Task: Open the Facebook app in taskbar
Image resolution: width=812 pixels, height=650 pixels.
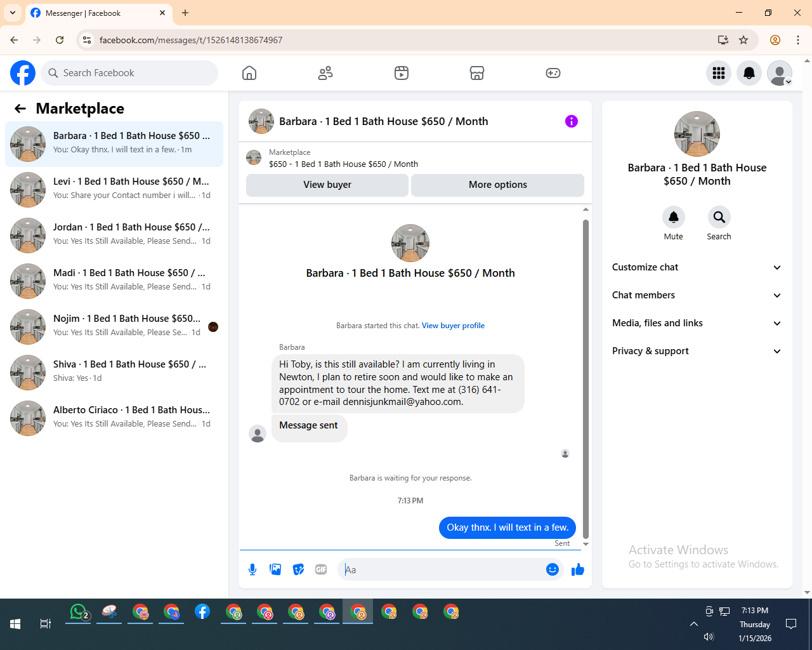Action: (202, 612)
